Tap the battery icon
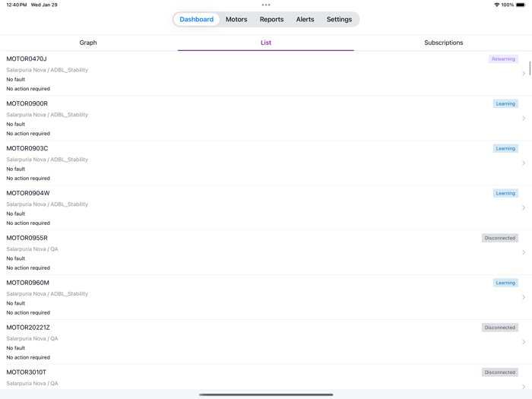This screenshot has height=399, width=532. point(521,5)
